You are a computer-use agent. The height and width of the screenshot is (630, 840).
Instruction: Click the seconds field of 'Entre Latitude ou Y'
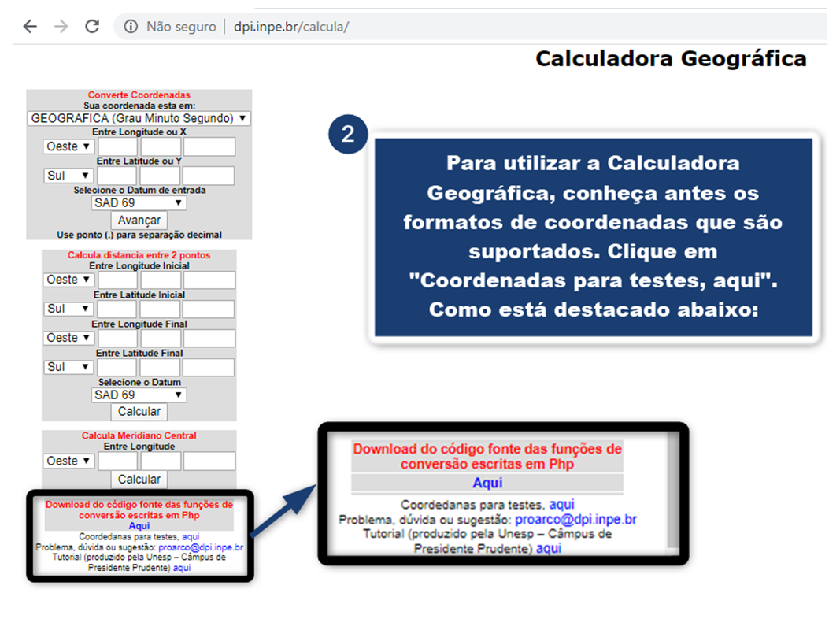pos(209,176)
